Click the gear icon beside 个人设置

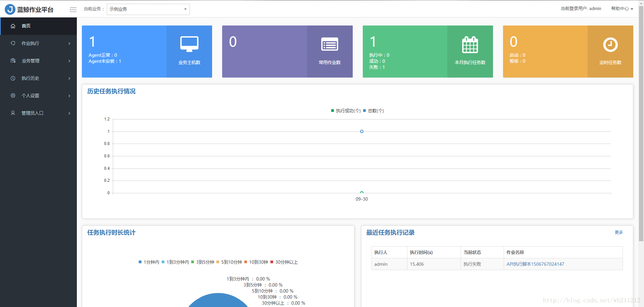13,96
